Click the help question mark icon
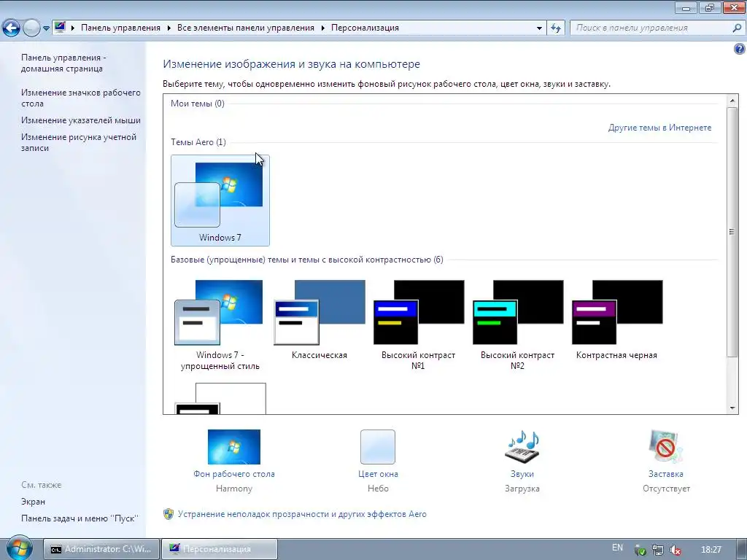This screenshot has height=560, width=747. click(740, 49)
